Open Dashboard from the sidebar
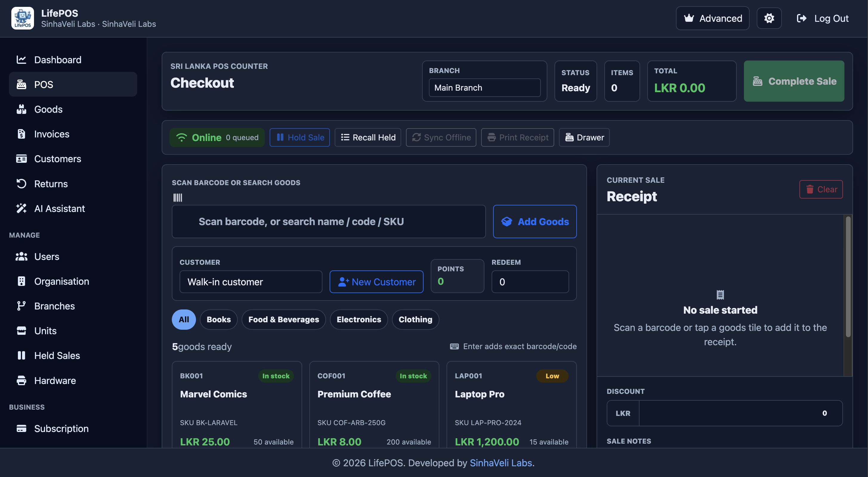This screenshot has height=477, width=868. click(x=73, y=60)
